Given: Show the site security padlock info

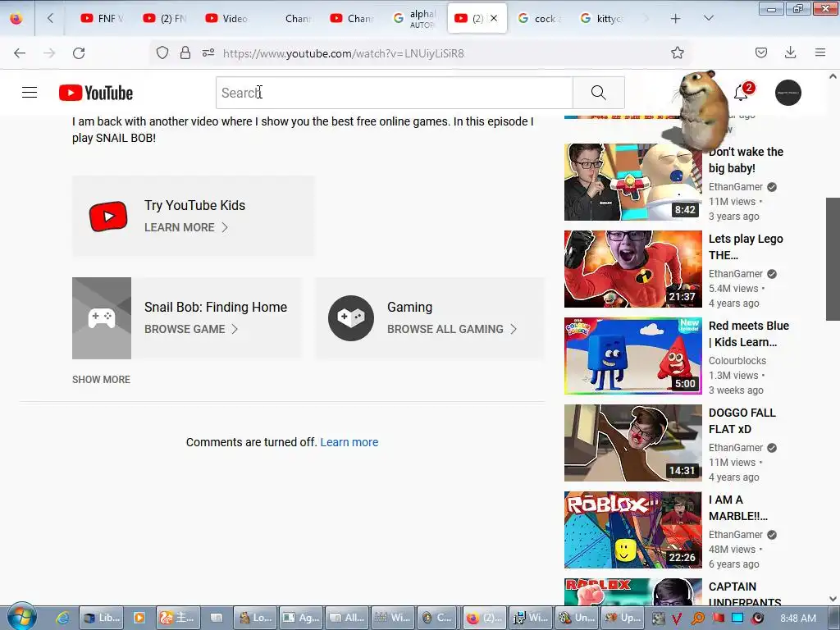Looking at the screenshot, I should (185, 52).
